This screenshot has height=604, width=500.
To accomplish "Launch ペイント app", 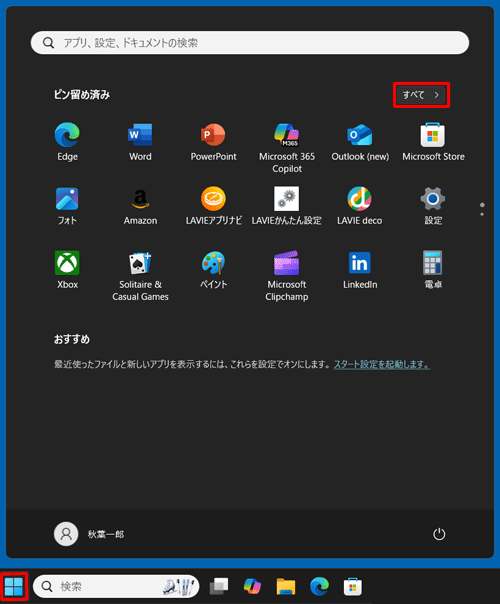I will coord(213,270).
